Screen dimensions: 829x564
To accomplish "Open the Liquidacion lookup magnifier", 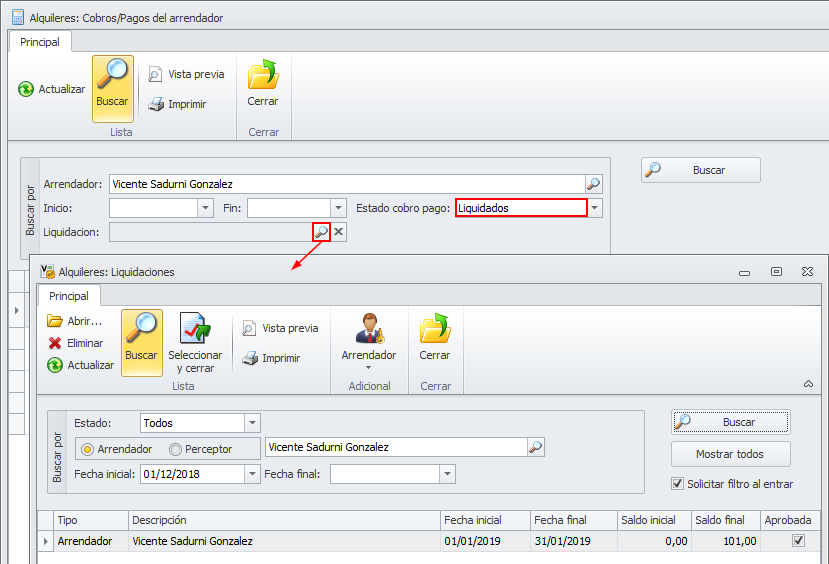I will pyautogui.click(x=321, y=232).
